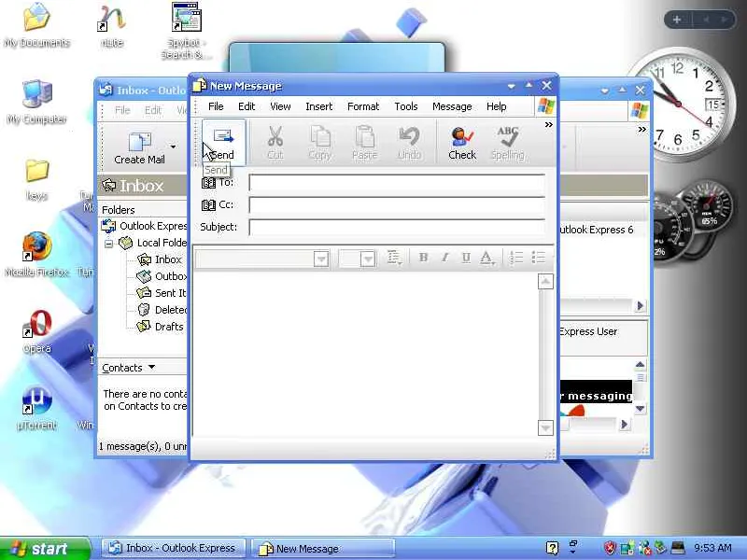Select the Sent Items folder
The image size is (747, 560).
point(162,293)
